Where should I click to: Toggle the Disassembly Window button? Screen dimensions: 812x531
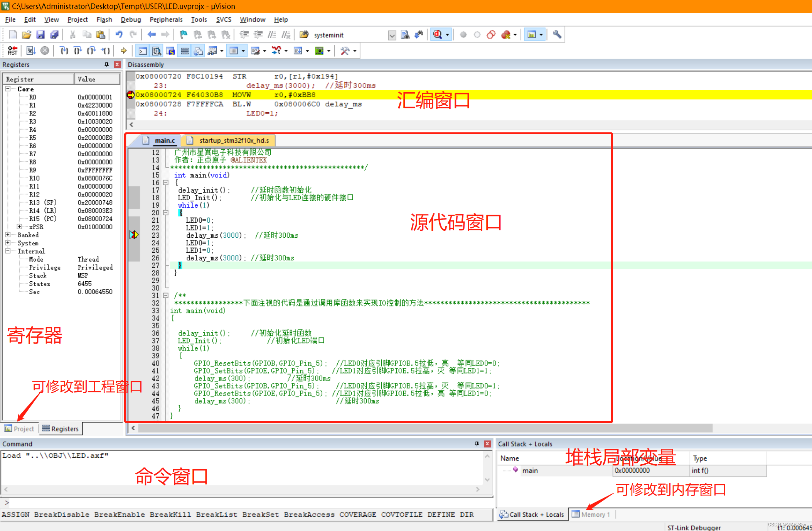point(157,51)
